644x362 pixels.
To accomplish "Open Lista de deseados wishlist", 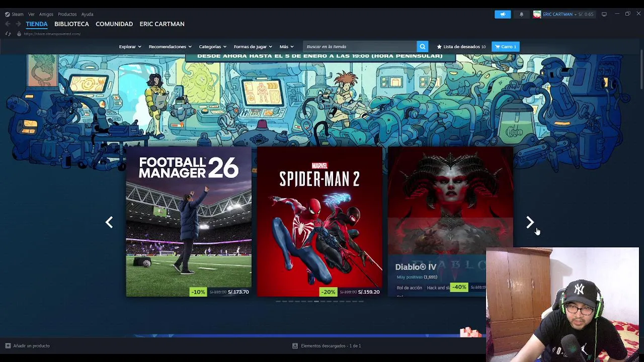I will point(461,47).
